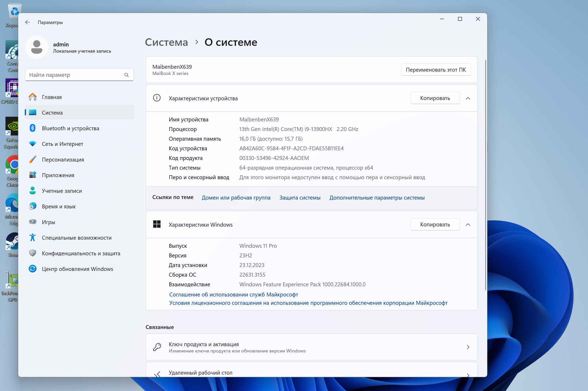Click the shield Конфиденциальность icon

33,253
